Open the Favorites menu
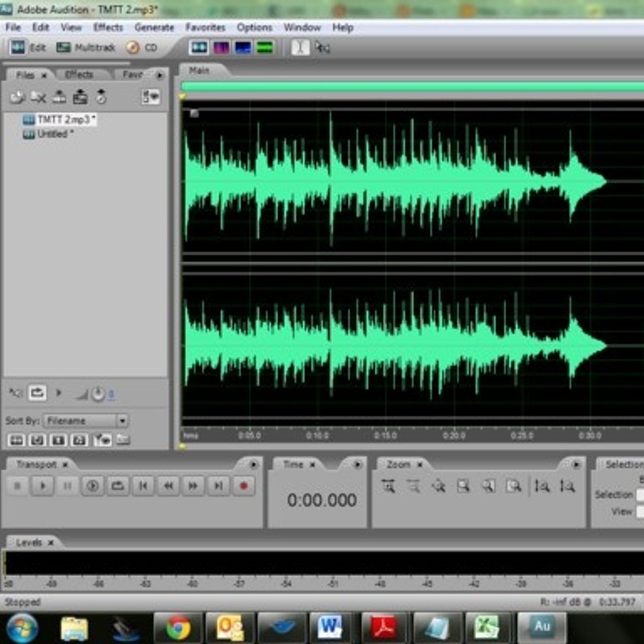The height and width of the screenshot is (644, 644). click(x=205, y=28)
